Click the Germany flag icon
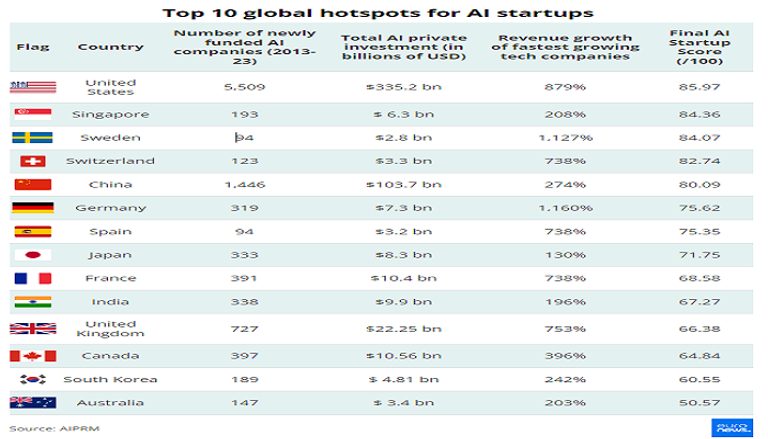The image size is (768, 439). coord(26,208)
